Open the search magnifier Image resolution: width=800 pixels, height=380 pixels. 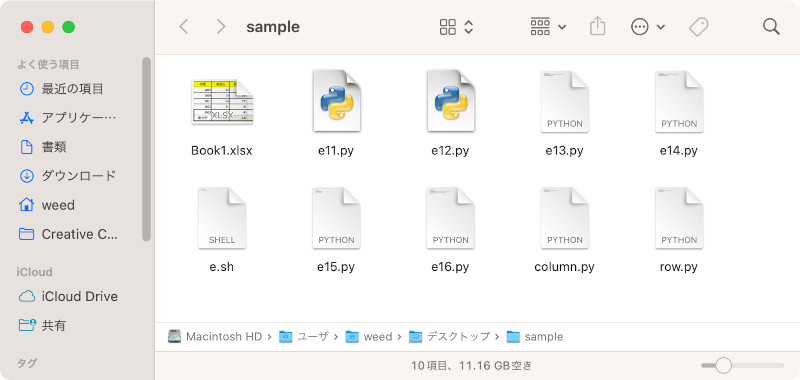pos(771,27)
